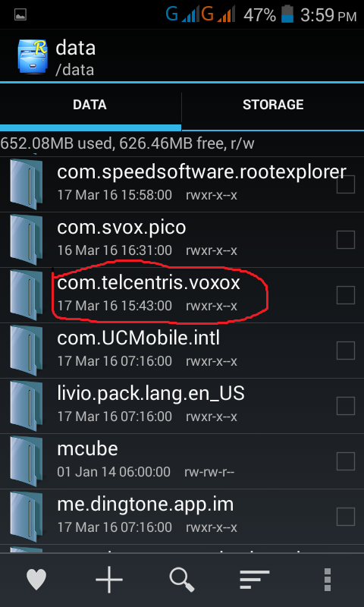Open the three-dot overflow menu
Viewport: 364px width, 607px height.
tap(328, 580)
